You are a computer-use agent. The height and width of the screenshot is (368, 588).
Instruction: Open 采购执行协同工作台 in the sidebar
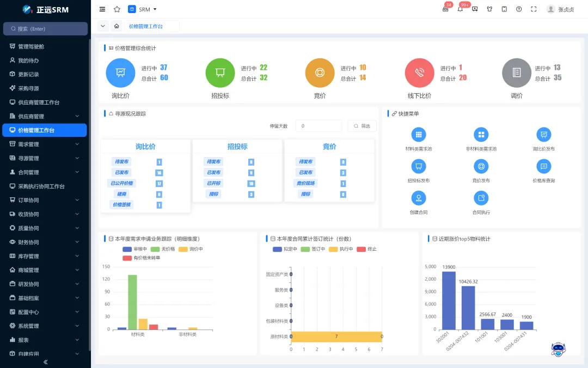[45, 186]
